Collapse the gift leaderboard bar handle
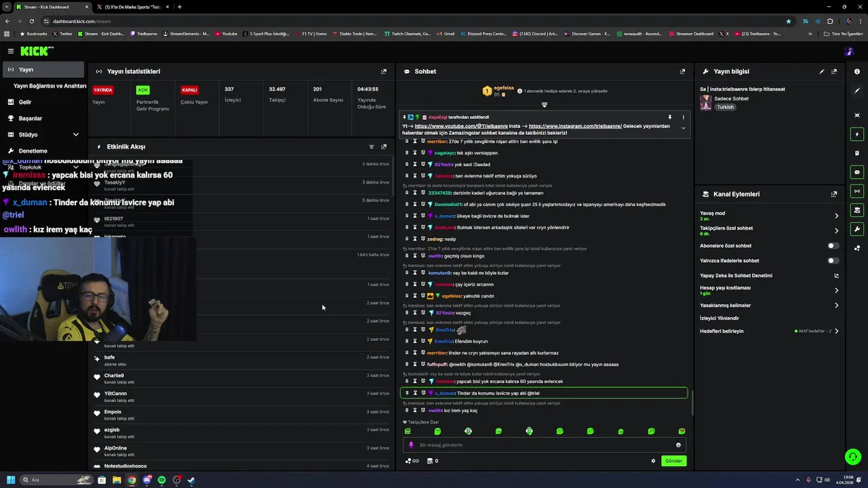Screen dimensions: 868x488 click(544, 105)
